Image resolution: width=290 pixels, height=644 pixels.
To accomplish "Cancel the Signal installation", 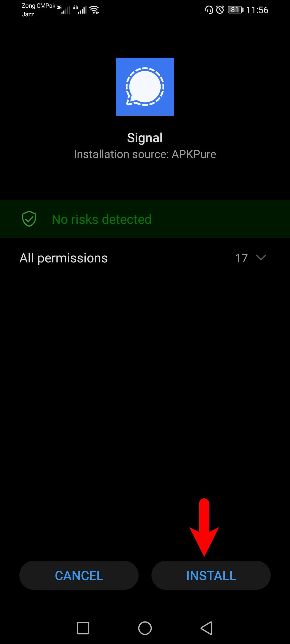I will 79,575.
